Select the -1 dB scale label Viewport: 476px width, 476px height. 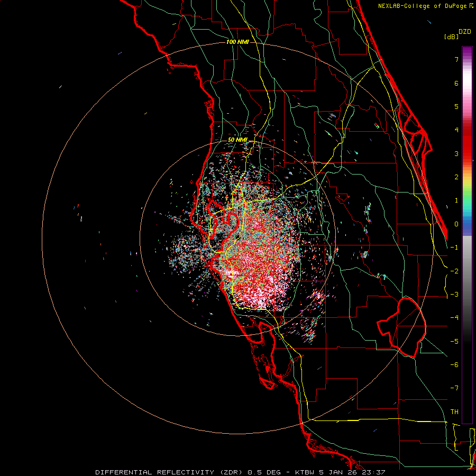[x=454, y=248]
